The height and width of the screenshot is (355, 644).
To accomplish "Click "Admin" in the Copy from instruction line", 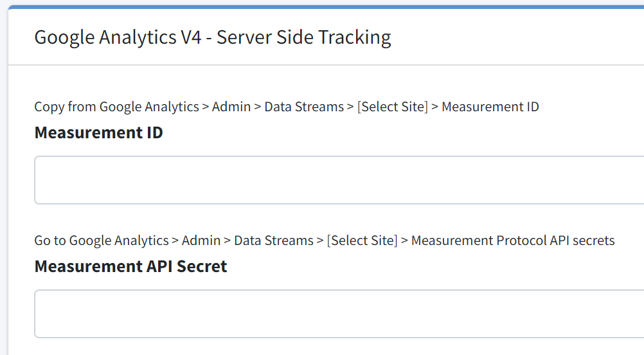I will [x=231, y=107].
